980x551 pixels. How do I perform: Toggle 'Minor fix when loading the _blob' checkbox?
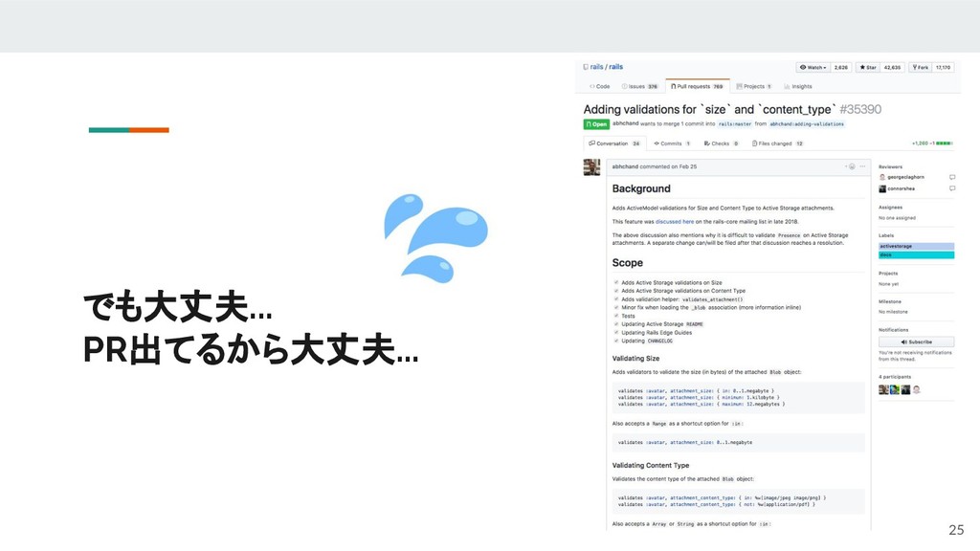coord(616,307)
